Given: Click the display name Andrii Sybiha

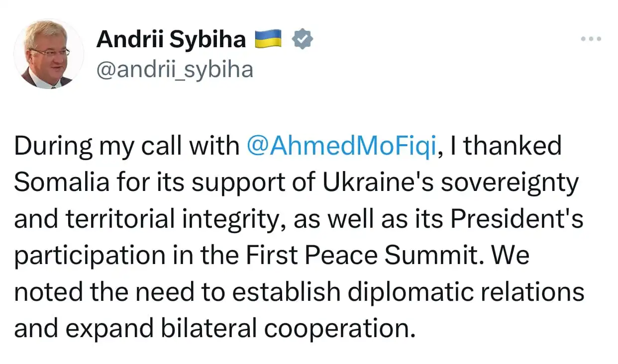Looking at the screenshot, I should pyautogui.click(x=171, y=39).
